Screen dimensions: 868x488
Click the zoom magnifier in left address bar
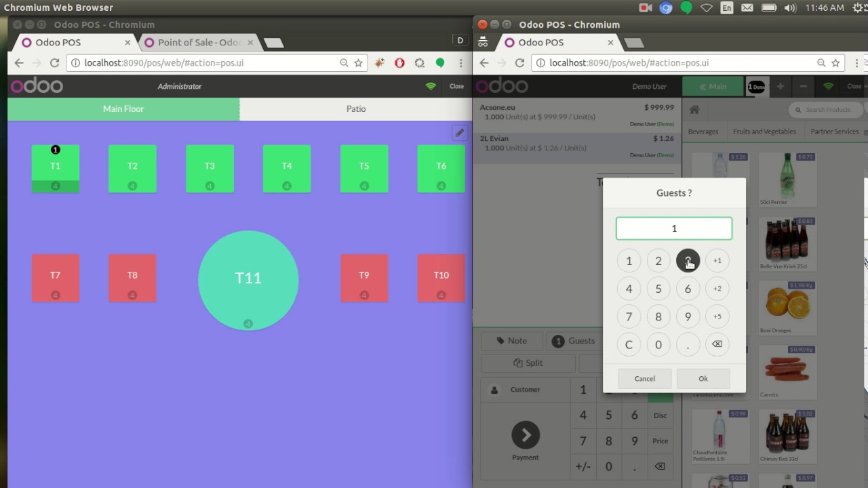(x=344, y=63)
